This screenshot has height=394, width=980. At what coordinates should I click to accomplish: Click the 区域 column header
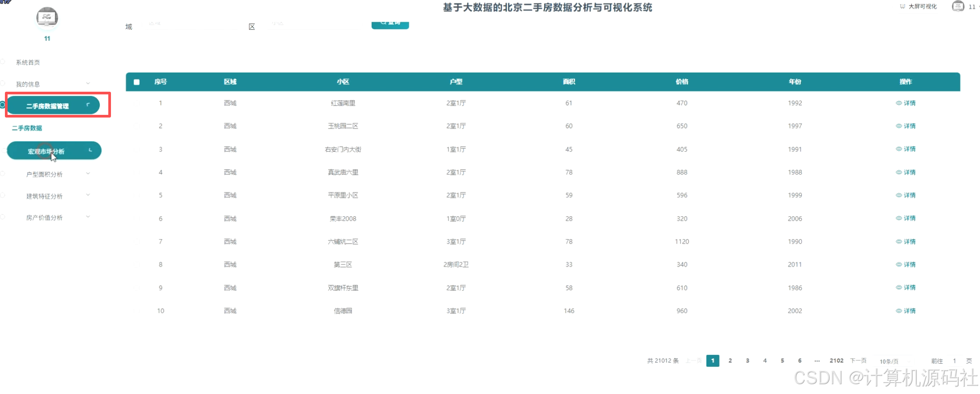click(x=230, y=82)
